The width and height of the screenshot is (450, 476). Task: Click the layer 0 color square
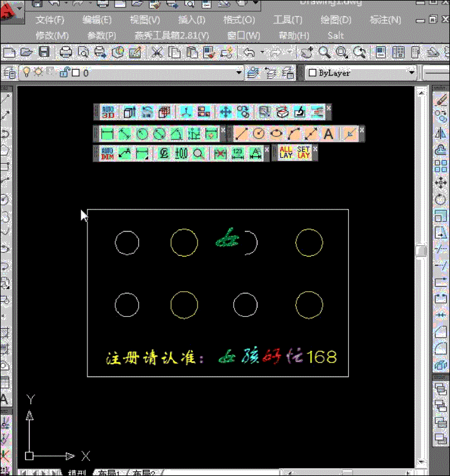coord(76,73)
